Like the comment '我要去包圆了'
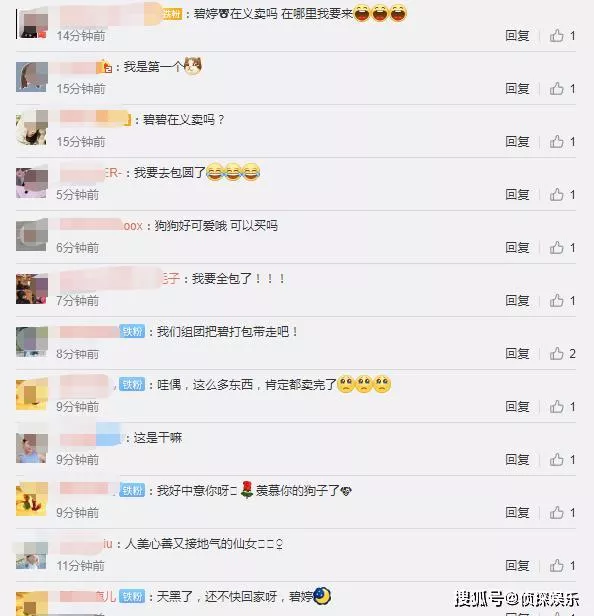Viewport: 594px width, 616px height. (x=557, y=195)
